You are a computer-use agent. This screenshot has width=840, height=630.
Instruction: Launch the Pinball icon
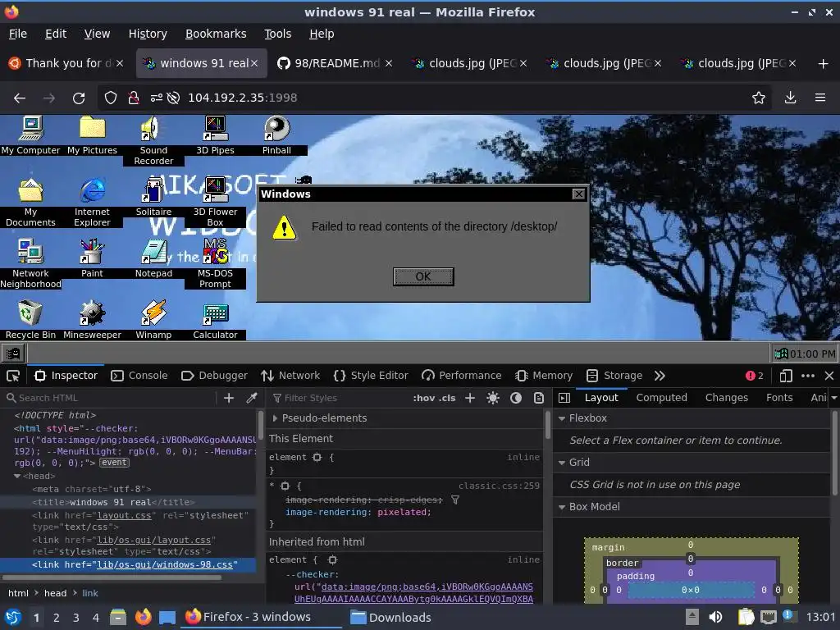276,135
